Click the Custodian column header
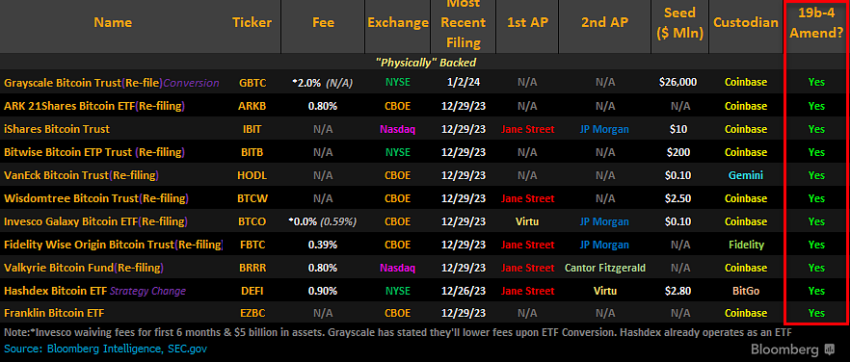850x362 pixels. tap(745, 22)
